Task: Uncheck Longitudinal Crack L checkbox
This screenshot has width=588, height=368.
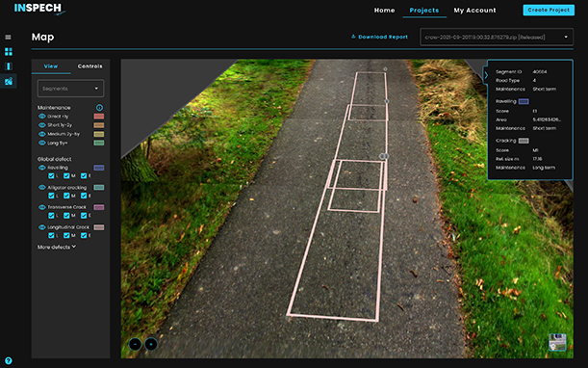Action: (x=51, y=235)
